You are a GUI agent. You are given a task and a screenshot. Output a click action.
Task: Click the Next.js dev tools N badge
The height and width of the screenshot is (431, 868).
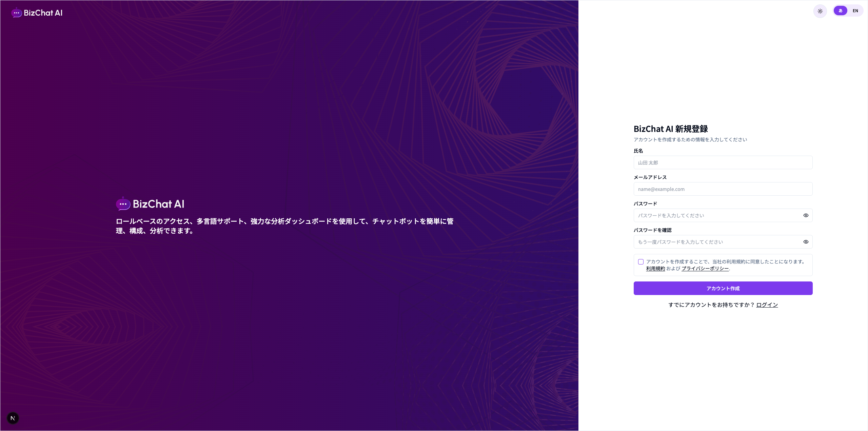(13, 418)
